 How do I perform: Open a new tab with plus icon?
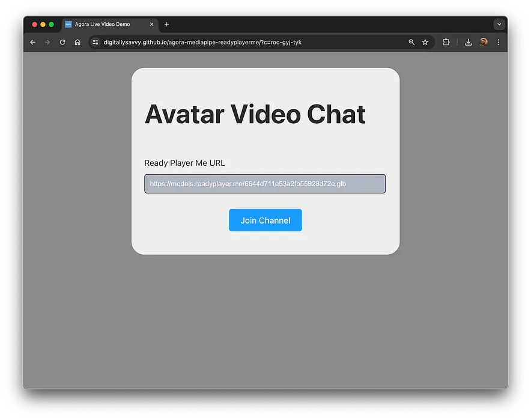click(x=166, y=25)
